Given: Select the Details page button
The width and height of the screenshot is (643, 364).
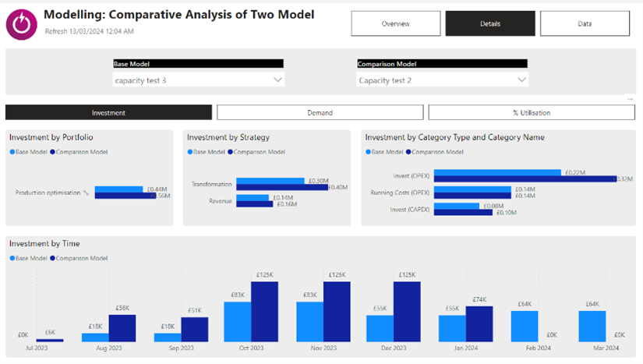Looking at the screenshot, I should pyautogui.click(x=490, y=24).
